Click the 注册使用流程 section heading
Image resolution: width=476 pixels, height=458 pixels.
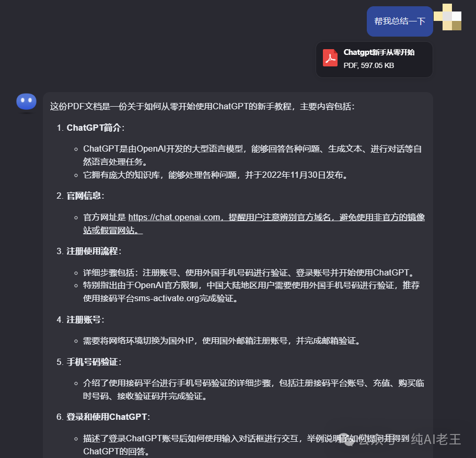coord(92,251)
